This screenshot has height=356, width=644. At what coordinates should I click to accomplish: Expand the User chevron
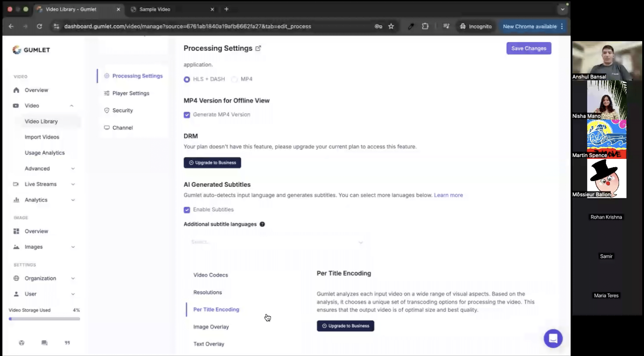tap(73, 294)
